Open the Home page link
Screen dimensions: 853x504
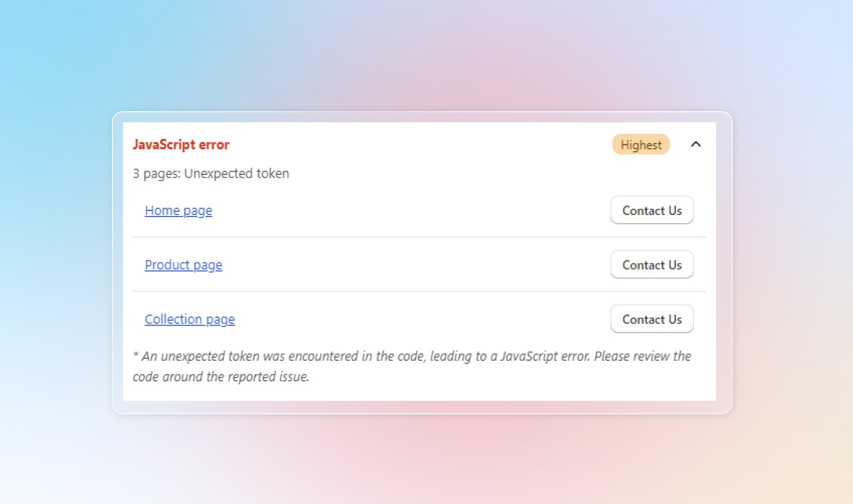(x=179, y=210)
